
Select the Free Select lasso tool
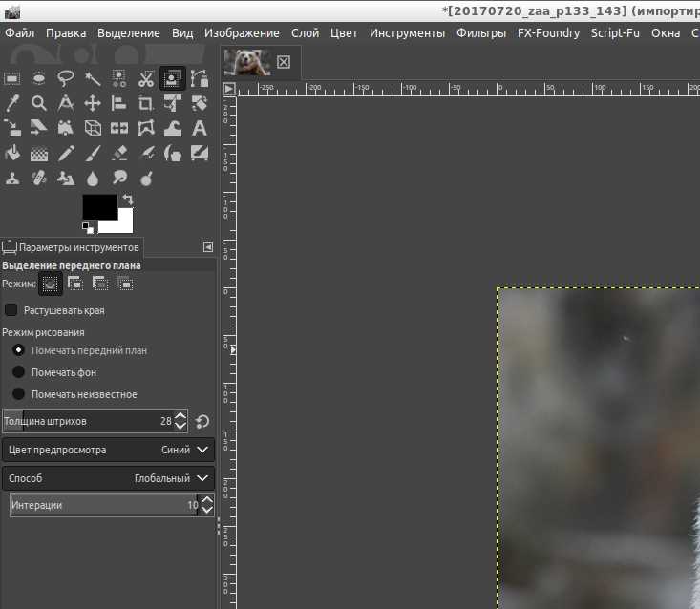pos(66,79)
